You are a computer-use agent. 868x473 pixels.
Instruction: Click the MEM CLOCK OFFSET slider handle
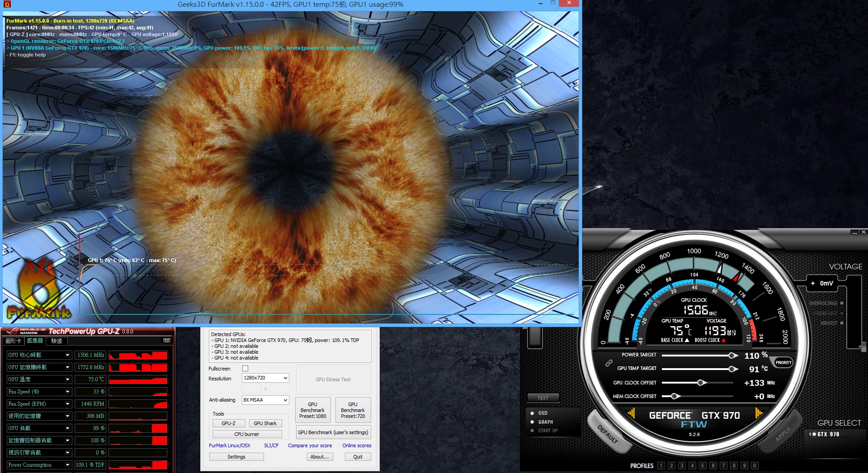click(675, 396)
